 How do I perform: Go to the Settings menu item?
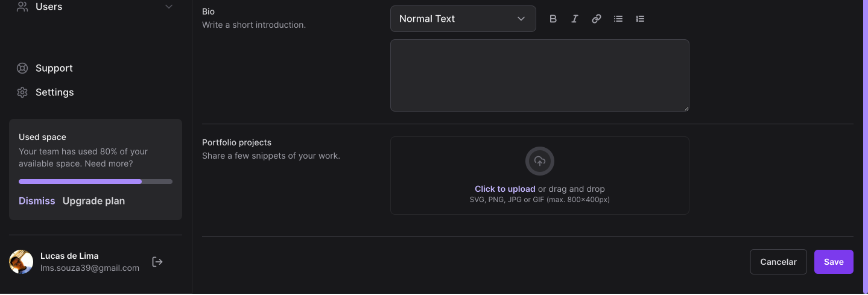pyautogui.click(x=55, y=92)
